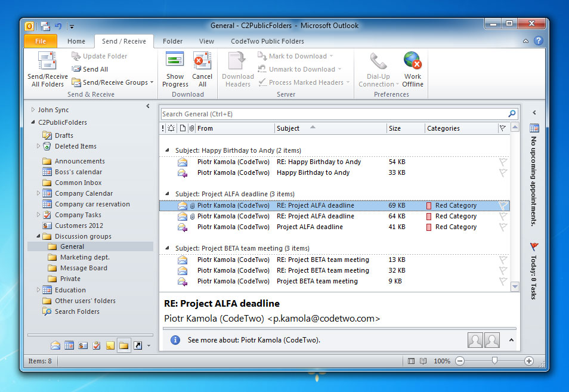Click the Download Headers icon
The image size is (569, 392).
(x=237, y=61)
